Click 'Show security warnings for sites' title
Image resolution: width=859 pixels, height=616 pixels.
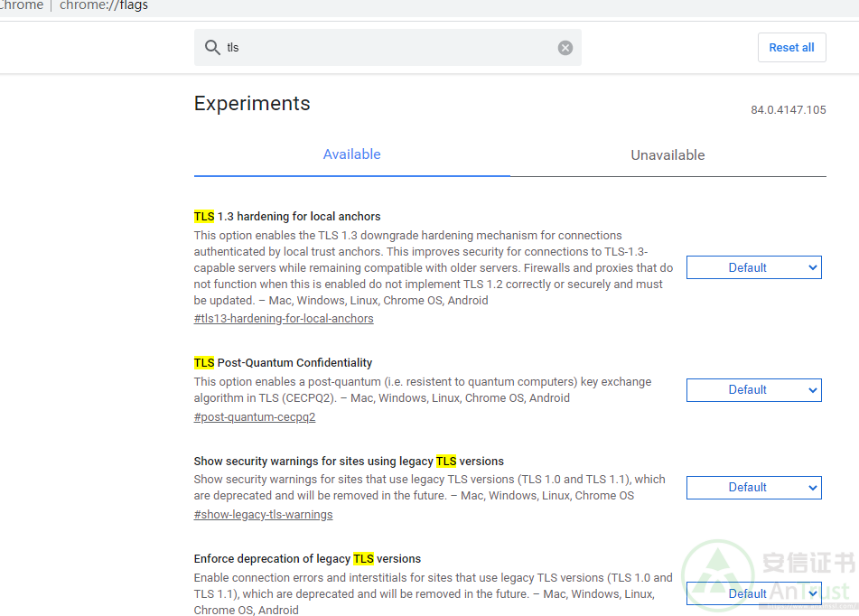[349, 462]
